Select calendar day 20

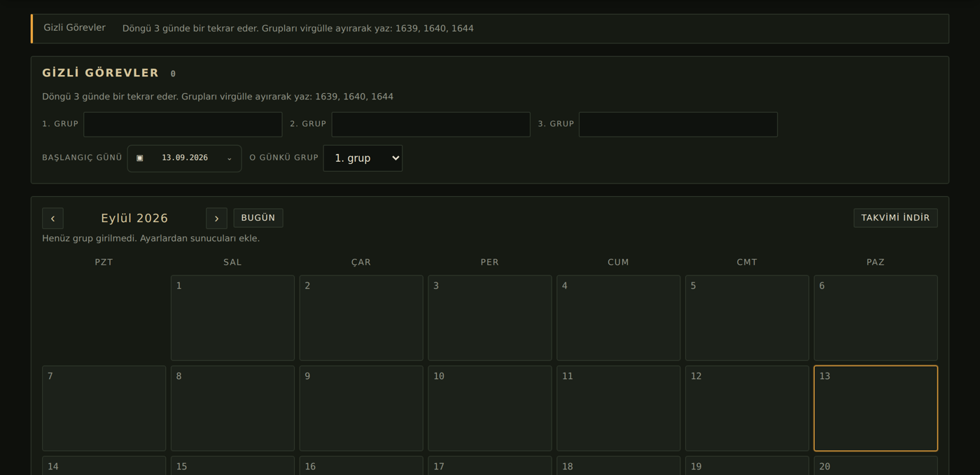coord(876,466)
